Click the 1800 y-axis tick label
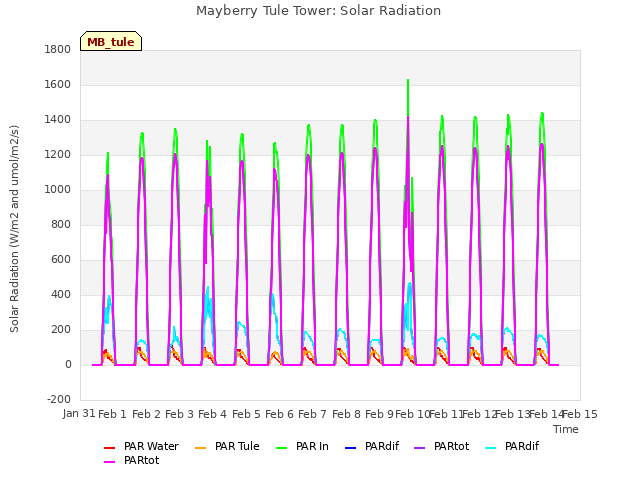Screen dimensions: 640x480 [58, 49]
